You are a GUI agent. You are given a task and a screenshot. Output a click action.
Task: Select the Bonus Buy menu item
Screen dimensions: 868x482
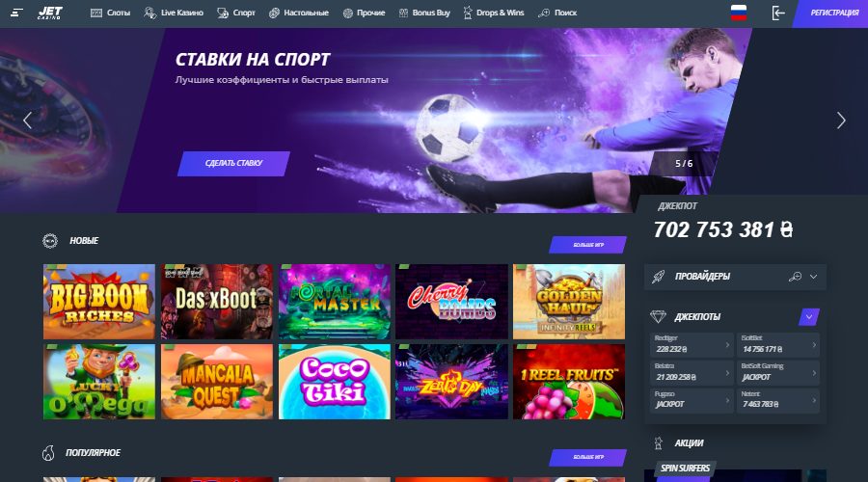click(x=424, y=13)
